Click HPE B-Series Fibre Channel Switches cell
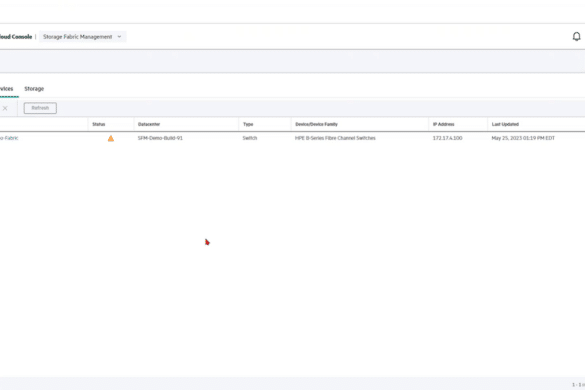This screenshot has height=390, width=585. pyautogui.click(x=335, y=138)
